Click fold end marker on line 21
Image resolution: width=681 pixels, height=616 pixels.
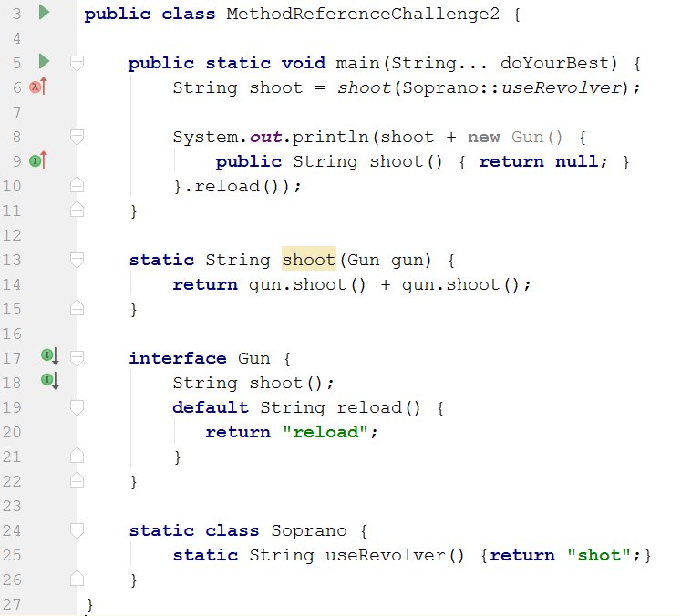77,456
